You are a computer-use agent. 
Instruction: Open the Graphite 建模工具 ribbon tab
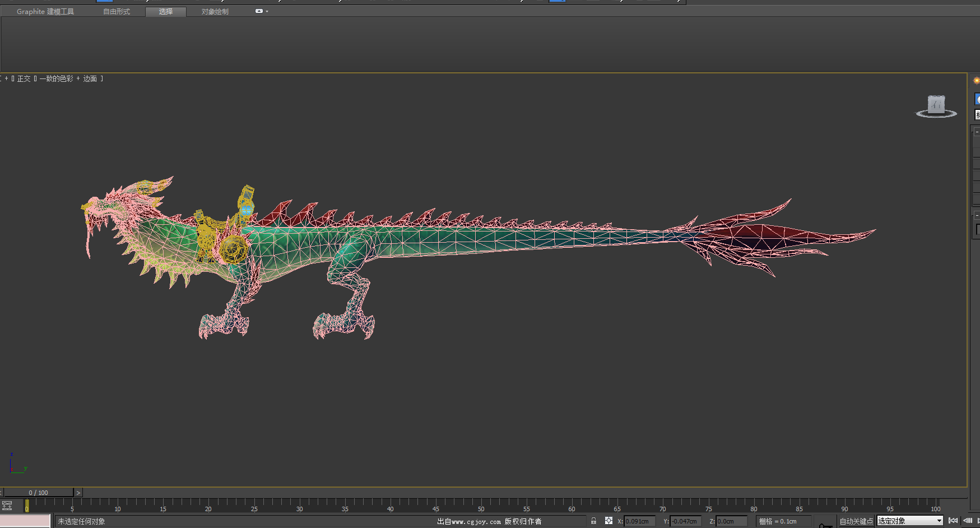tap(45, 11)
